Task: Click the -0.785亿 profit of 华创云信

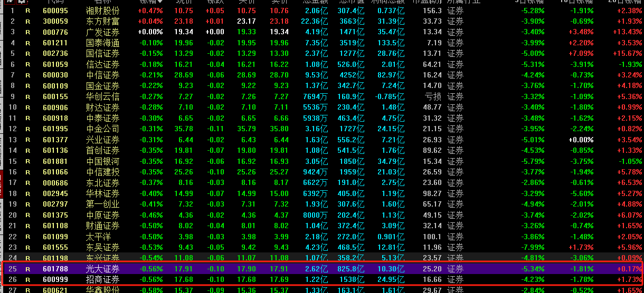Action: tap(389, 96)
